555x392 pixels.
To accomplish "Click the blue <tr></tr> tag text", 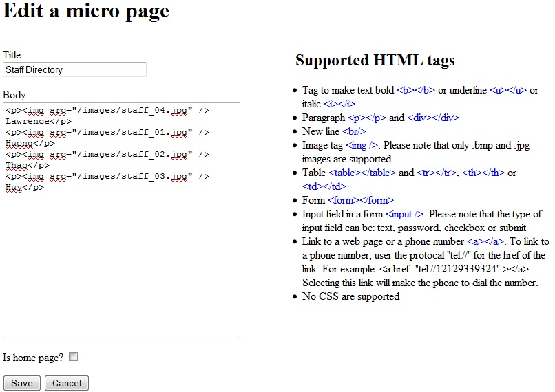I will (437, 173).
